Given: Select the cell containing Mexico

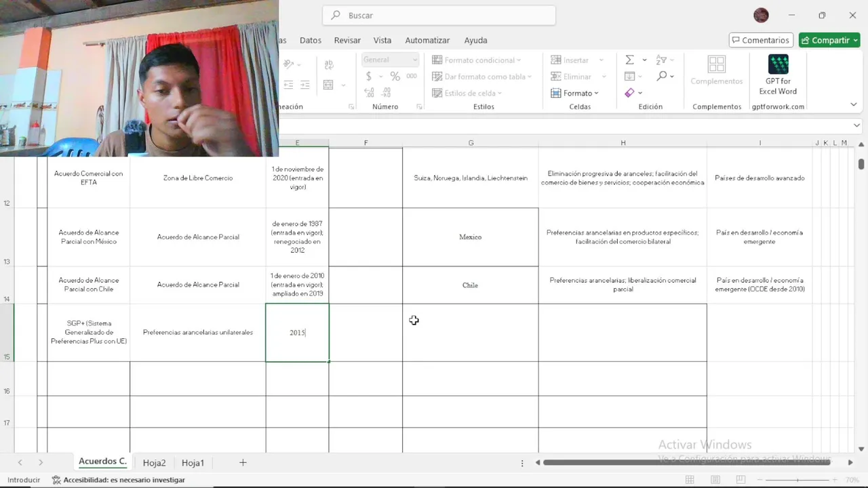Looking at the screenshot, I should point(471,237).
